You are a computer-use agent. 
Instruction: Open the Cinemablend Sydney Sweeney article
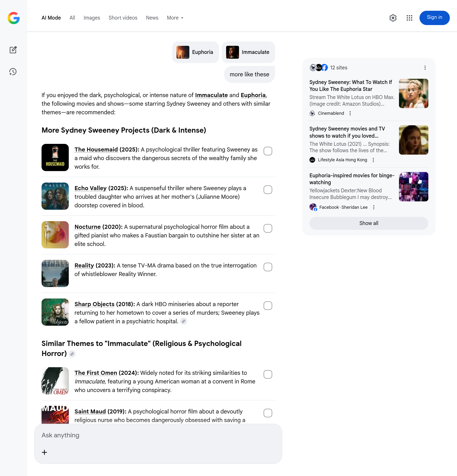click(x=351, y=85)
